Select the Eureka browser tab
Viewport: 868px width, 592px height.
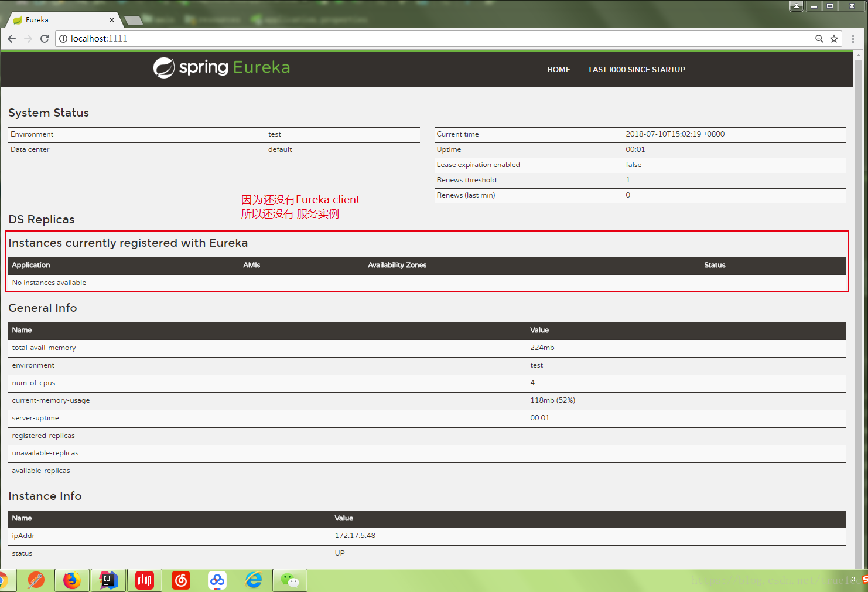pyautogui.click(x=63, y=20)
